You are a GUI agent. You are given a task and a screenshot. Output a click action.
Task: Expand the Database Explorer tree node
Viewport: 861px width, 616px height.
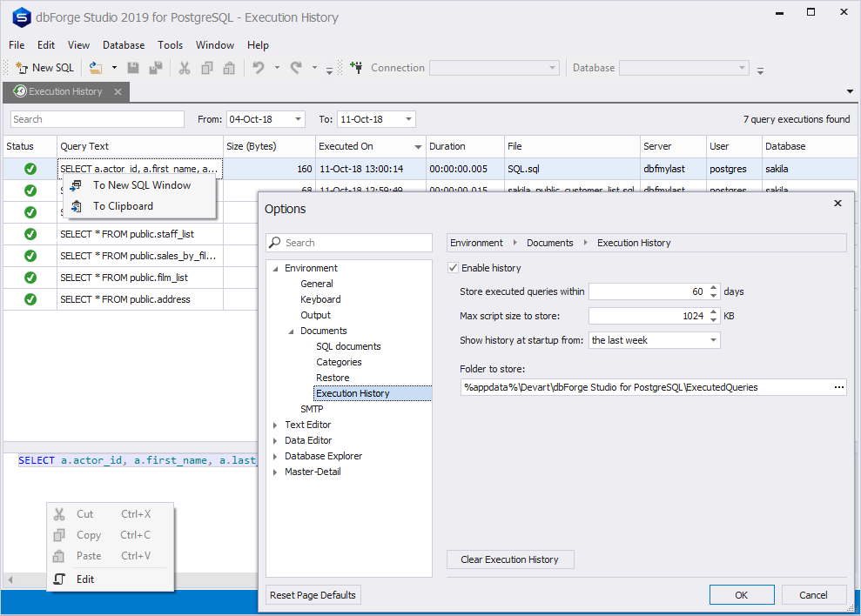pos(275,456)
